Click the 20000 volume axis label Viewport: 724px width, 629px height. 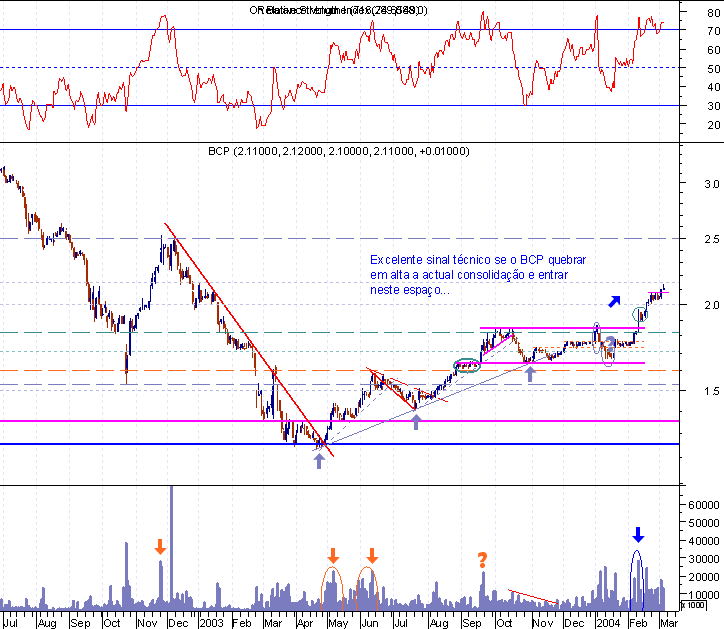coord(704,577)
